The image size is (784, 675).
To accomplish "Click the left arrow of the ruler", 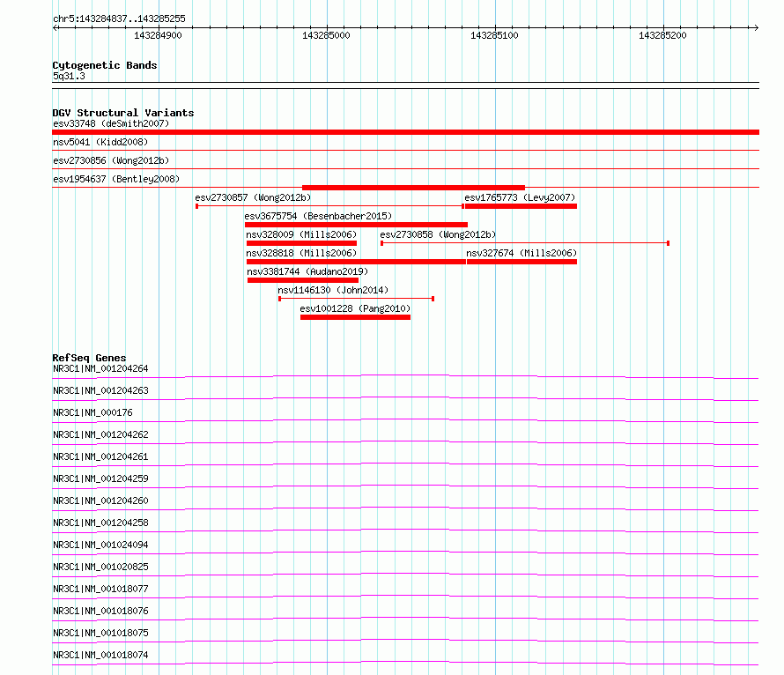I will (x=55, y=27).
